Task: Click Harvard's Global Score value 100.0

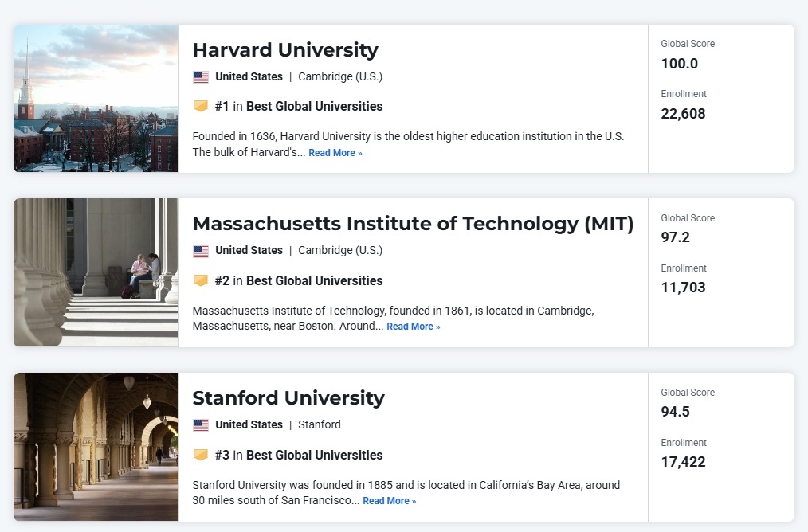Action: 680,64
